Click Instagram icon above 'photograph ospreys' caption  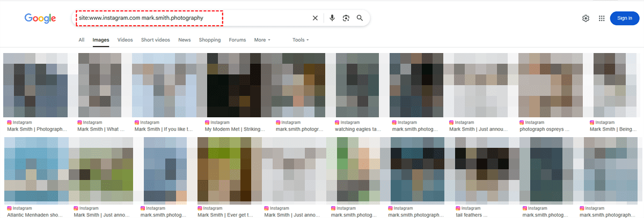521,123
